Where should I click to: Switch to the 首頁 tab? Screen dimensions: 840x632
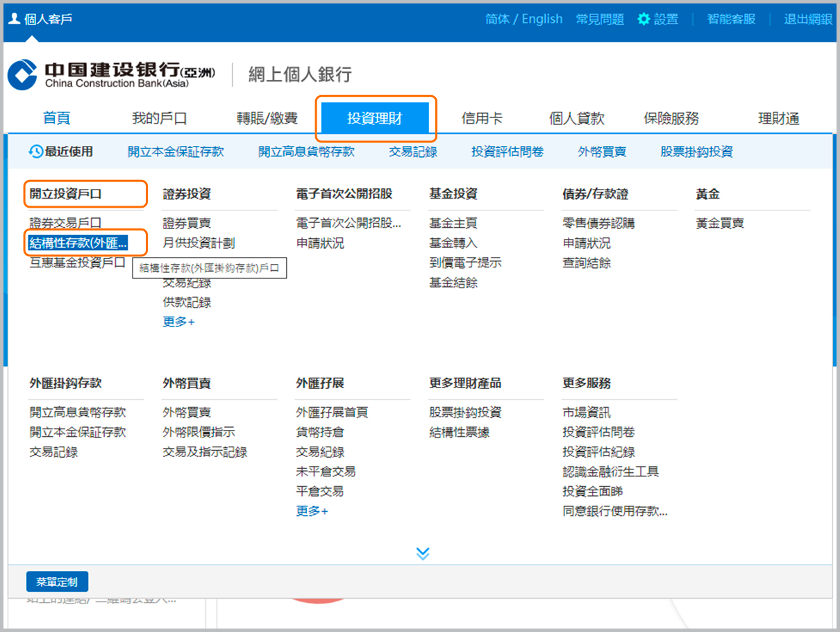point(56,118)
